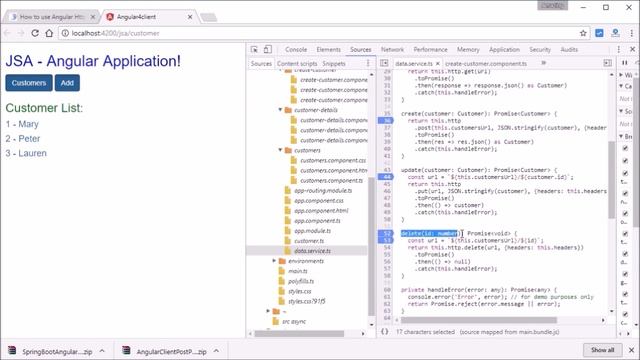This screenshot has height=360, width=640.
Task: Open the Memory tab
Action: [468, 49]
